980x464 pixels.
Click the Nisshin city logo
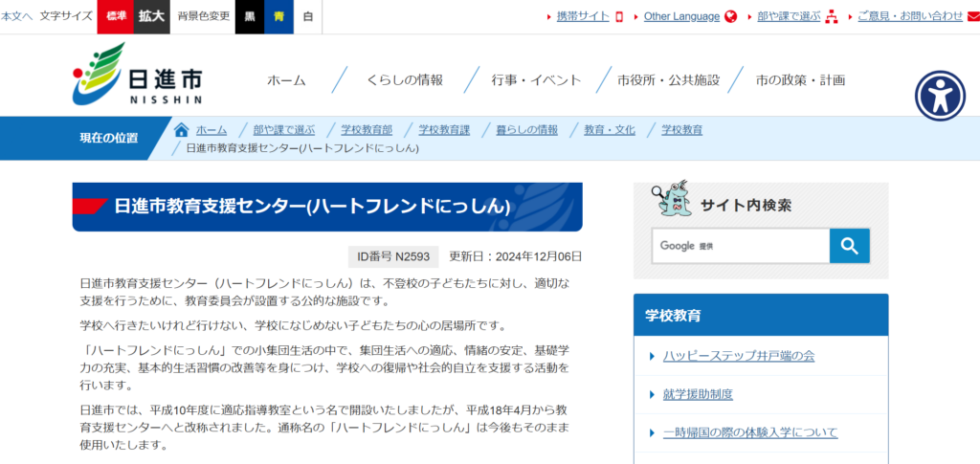137,75
